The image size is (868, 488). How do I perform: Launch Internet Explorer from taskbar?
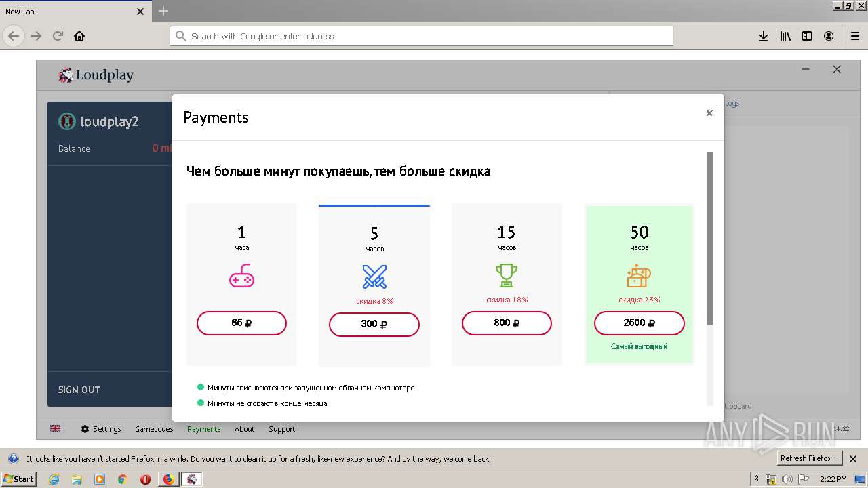click(x=54, y=479)
